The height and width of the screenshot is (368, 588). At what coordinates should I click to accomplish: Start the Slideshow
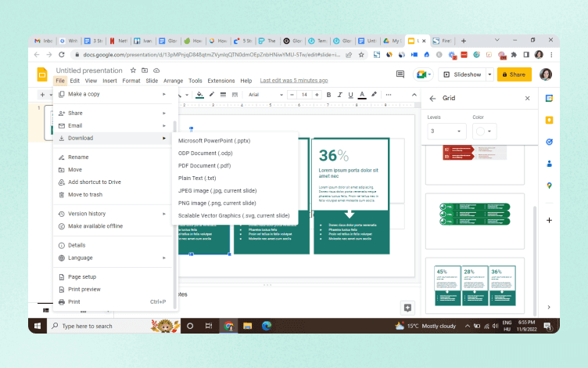[462, 74]
